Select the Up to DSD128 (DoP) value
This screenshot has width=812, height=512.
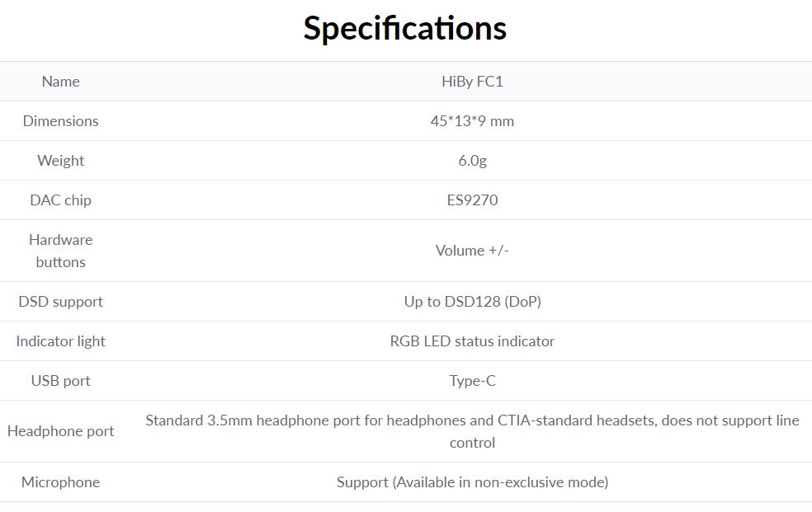472,302
